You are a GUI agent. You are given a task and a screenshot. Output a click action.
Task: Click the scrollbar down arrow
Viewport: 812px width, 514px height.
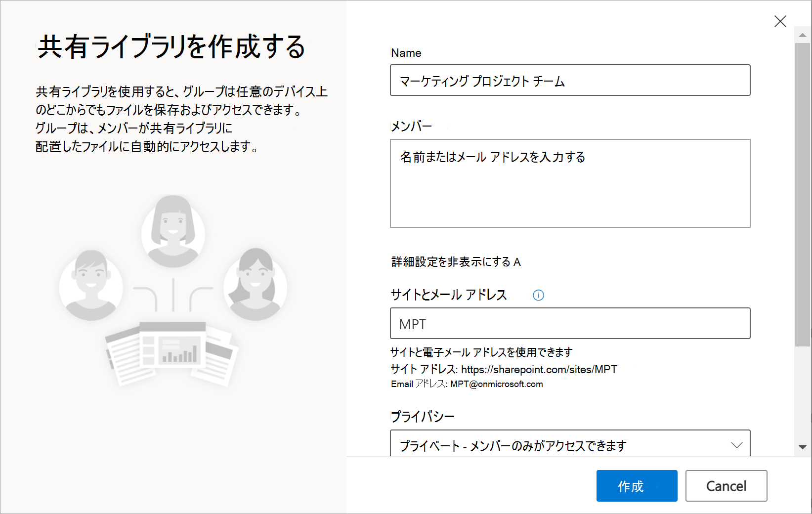click(802, 447)
